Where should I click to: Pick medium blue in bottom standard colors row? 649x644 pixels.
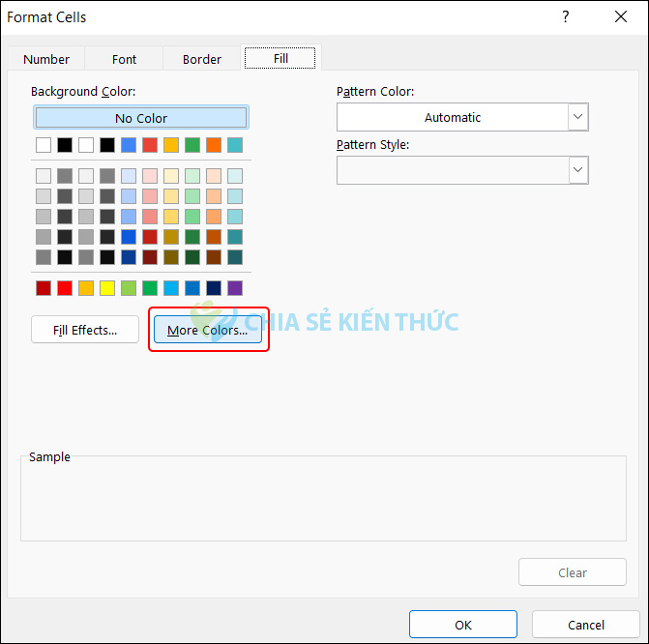192,288
